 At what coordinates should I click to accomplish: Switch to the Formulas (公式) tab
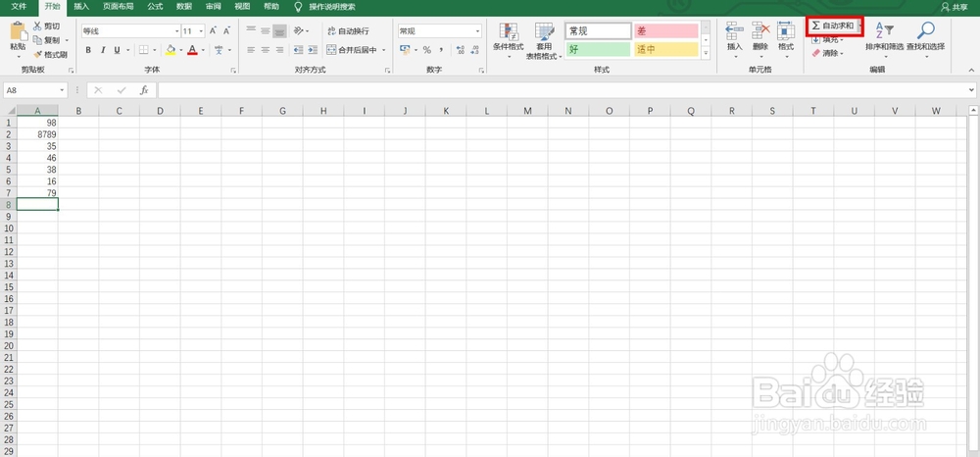(155, 6)
